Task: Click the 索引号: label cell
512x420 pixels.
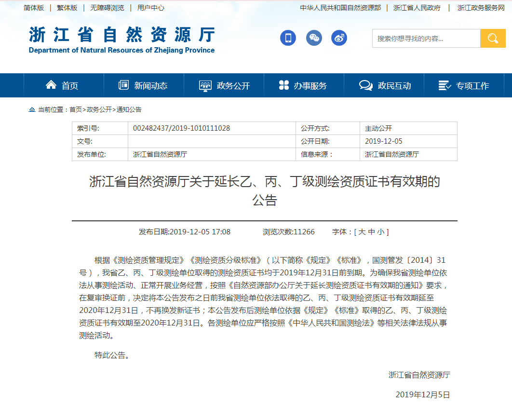Action: pyautogui.click(x=100, y=128)
